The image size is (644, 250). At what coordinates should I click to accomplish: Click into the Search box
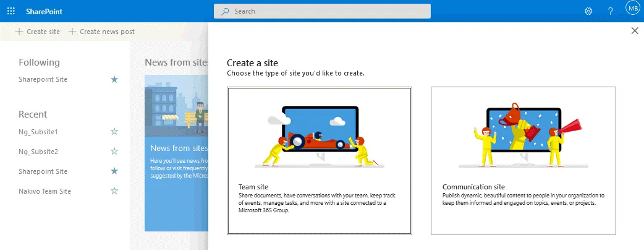[328, 11]
